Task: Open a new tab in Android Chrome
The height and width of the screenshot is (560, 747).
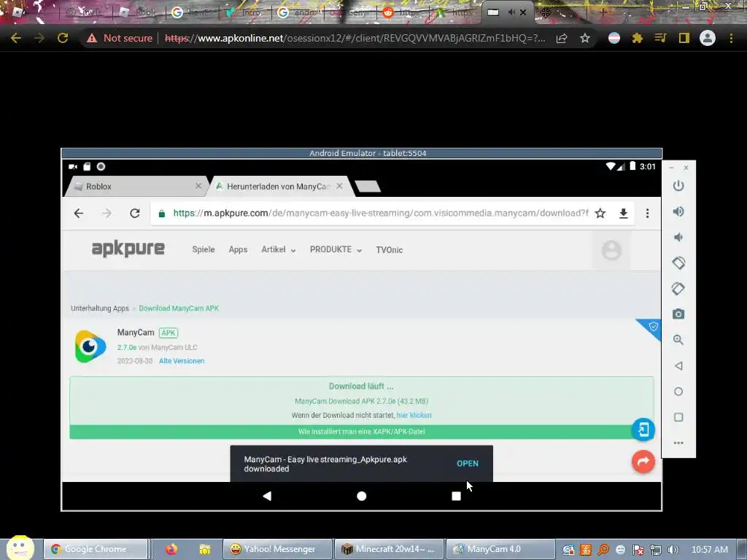Action: click(x=368, y=187)
